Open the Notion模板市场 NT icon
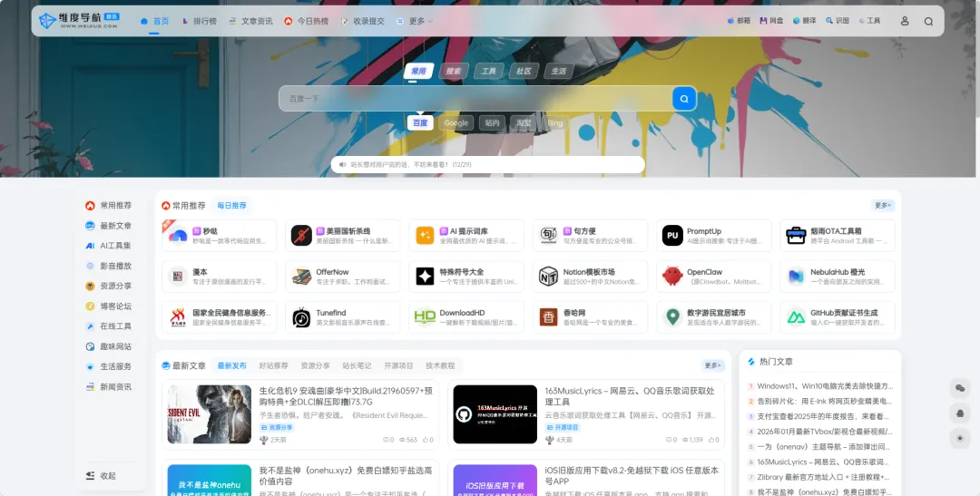Viewport: 980px width, 496px height. click(x=549, y=277)
